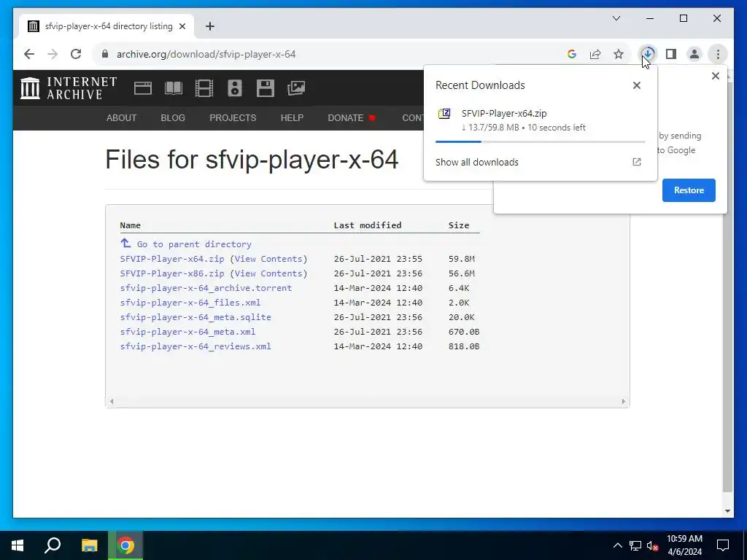This screenshot has width=747, height=560.
Task: Open the ABOUT menu item
Action: point(122,117)
